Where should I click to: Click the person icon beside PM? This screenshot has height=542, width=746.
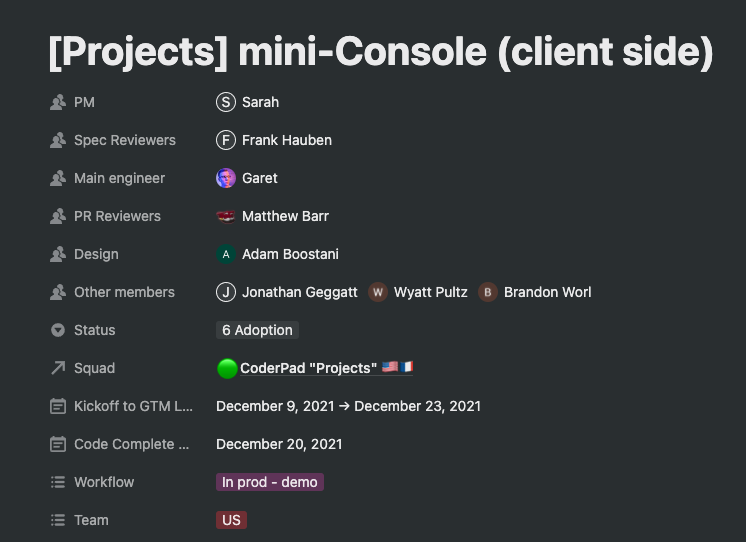(58, 102)
